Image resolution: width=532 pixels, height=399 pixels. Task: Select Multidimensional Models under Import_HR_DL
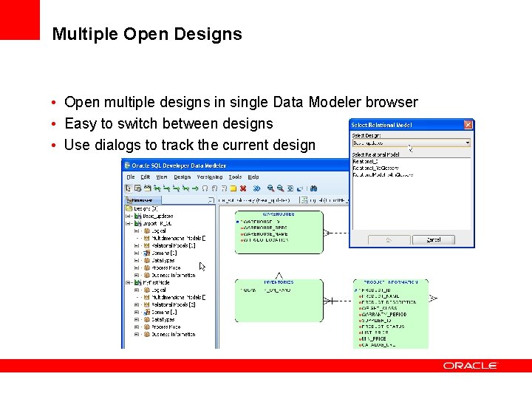[x=179, y=238]
